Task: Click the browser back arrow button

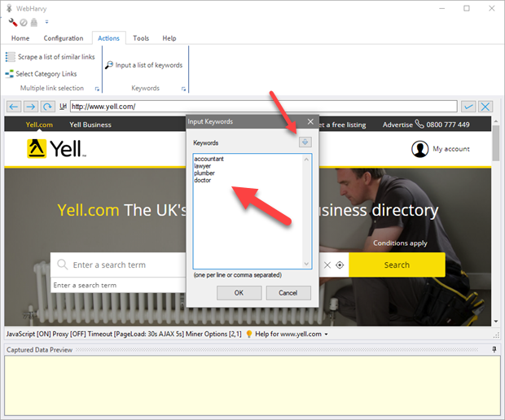Action: coord(14,107)
